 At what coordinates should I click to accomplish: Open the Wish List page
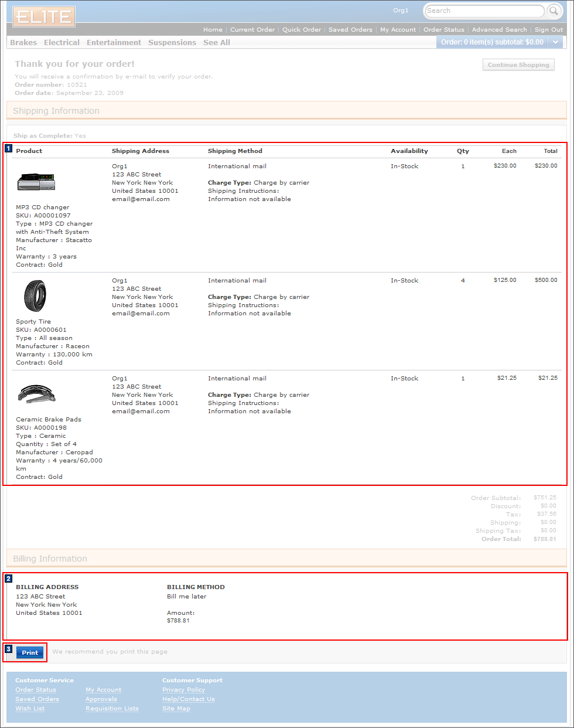pyautogui.click(x=29, y=708)
